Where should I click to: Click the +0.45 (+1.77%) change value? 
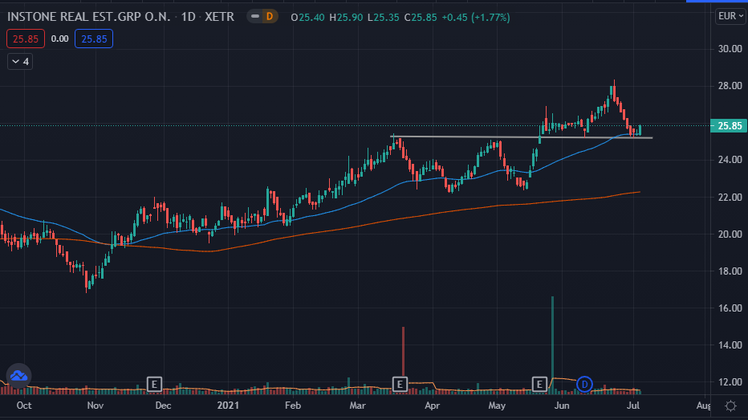tap(476, 18)
